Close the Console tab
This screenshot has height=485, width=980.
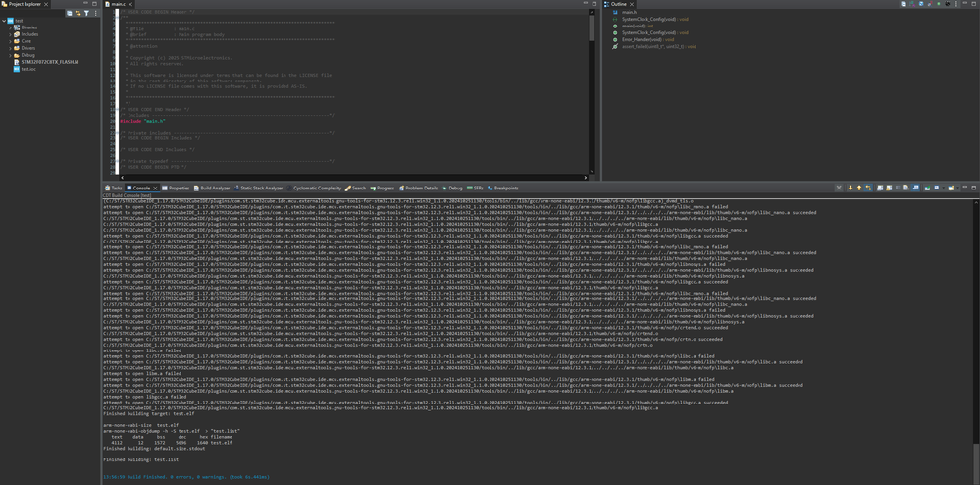[x=156, y=188]
